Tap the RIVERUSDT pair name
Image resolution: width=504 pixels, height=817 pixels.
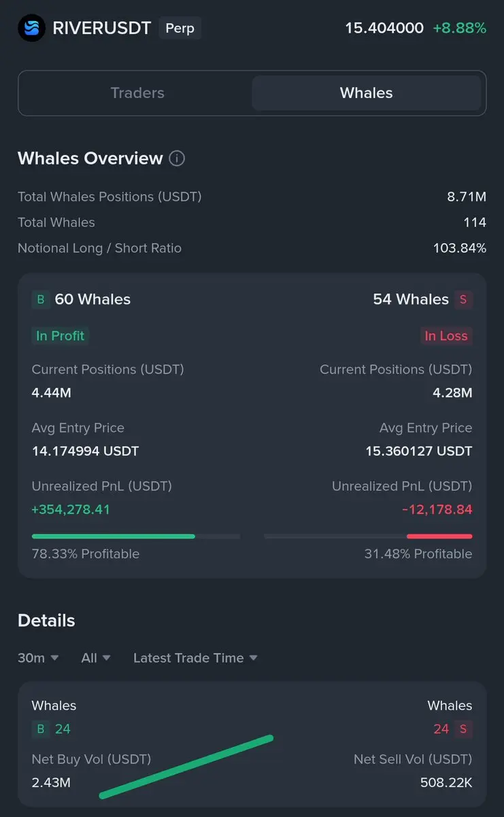coord(102,28)
